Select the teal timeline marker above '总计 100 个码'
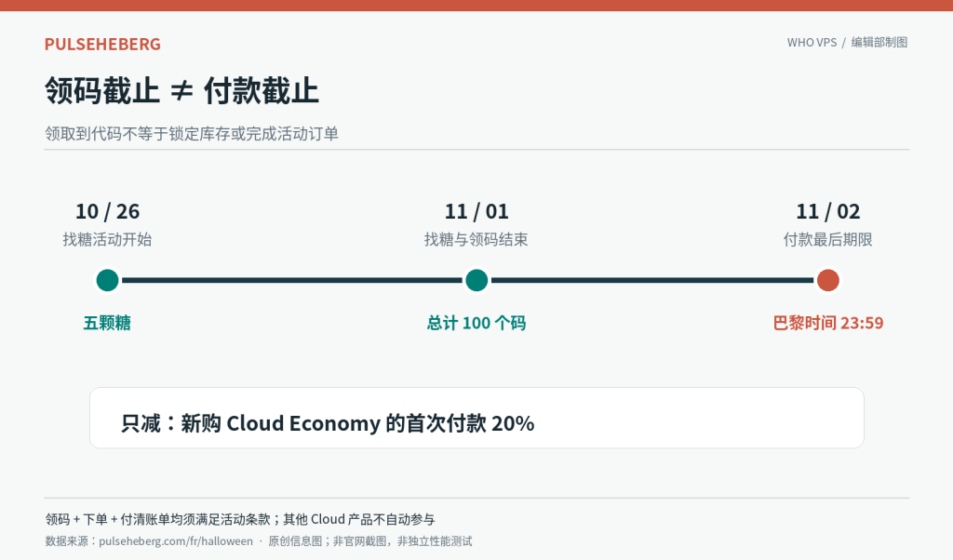This screenshot has width=953, height=560. 476,280
